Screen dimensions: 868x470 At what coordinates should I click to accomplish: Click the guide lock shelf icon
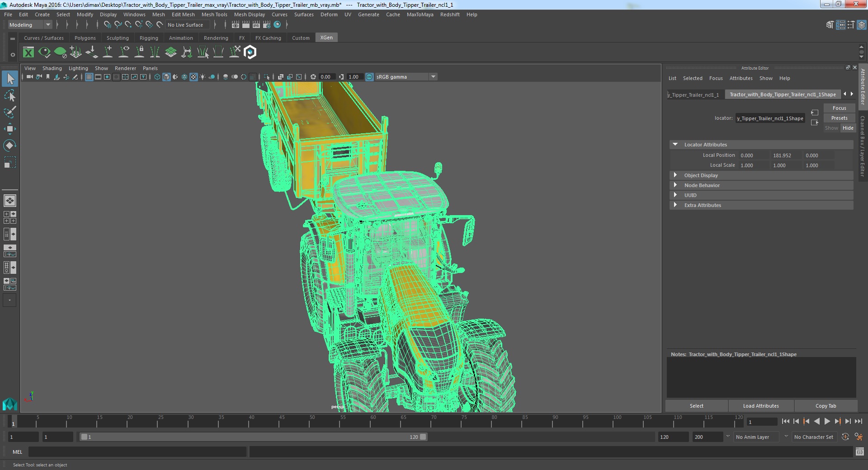point(140,52)
